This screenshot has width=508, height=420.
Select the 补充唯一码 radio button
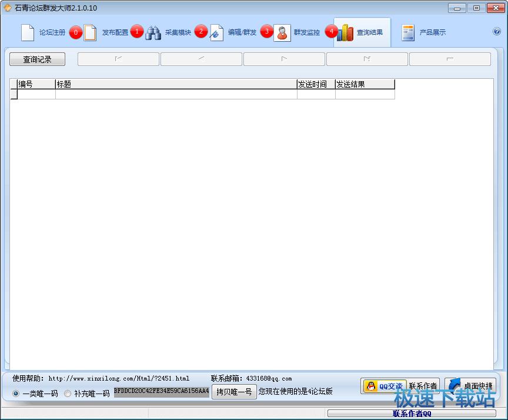click(68, 394)
